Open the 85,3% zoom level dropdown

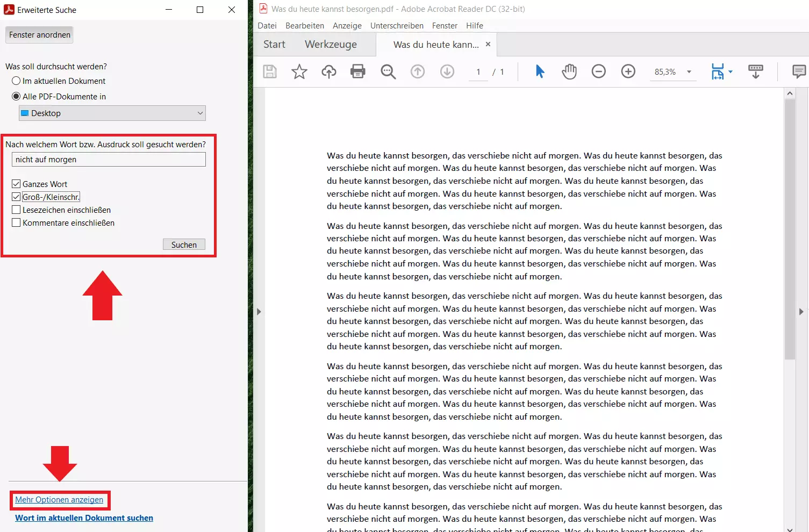689,72
